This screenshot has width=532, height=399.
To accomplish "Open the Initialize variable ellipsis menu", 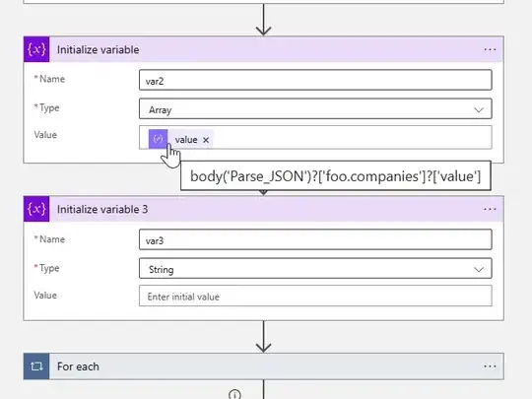I will [x=490, y=49].
